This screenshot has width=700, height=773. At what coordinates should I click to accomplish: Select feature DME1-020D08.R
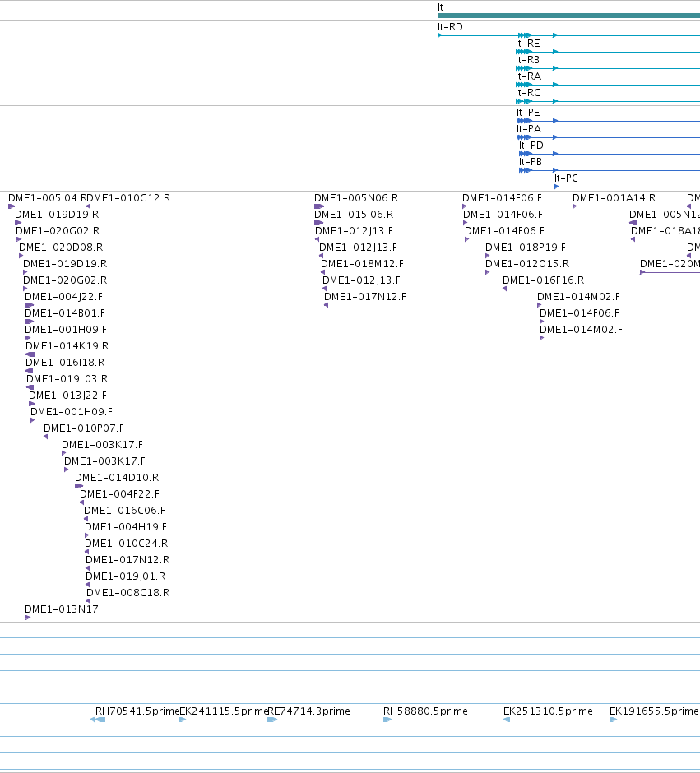61,248
